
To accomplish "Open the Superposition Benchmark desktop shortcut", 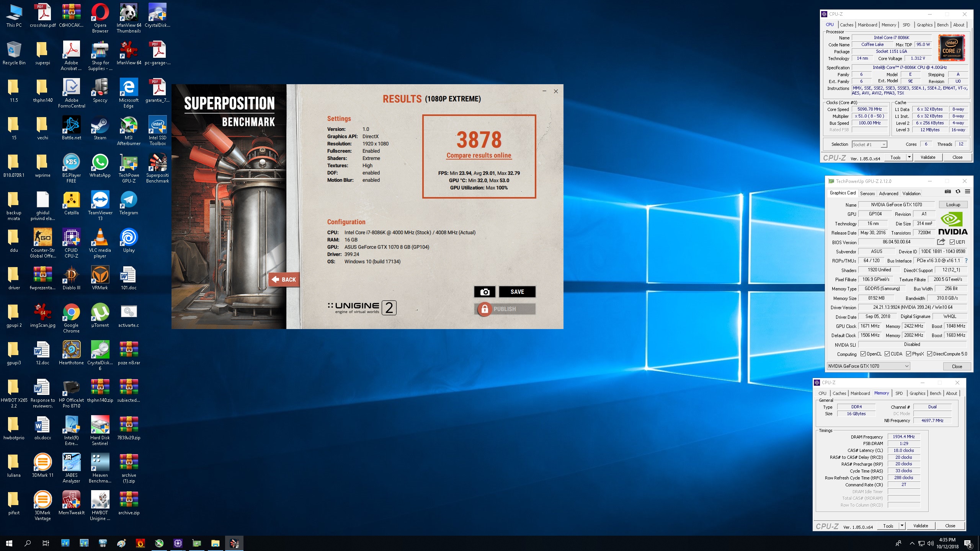I will tap(158, 168).
